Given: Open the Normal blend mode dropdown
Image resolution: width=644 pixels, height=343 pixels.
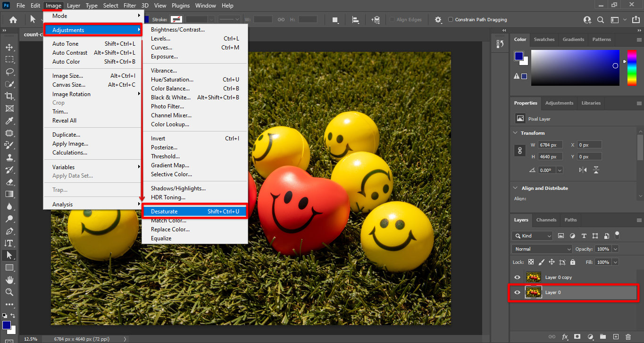Looking at the screenshot, I should [x=542, y=249].
